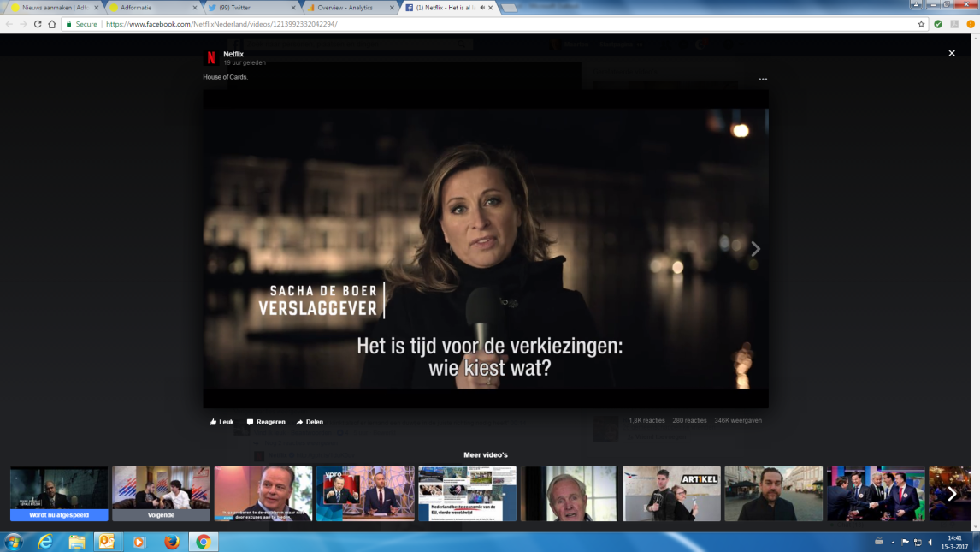Open the Action Center flag icon
The height and width of the screenshot is (552, 980).
click(905, 542)
